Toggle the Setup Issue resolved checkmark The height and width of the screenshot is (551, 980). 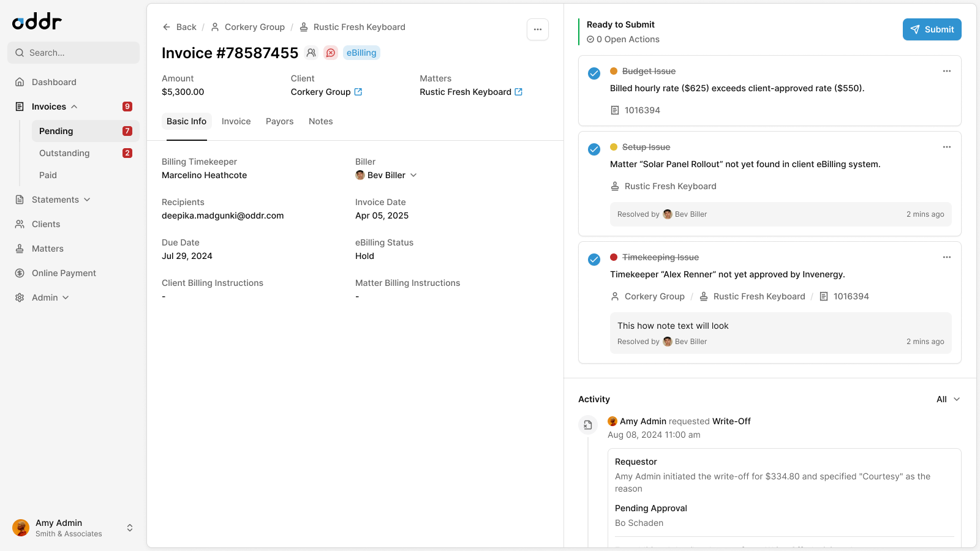(x=594, y=149)
